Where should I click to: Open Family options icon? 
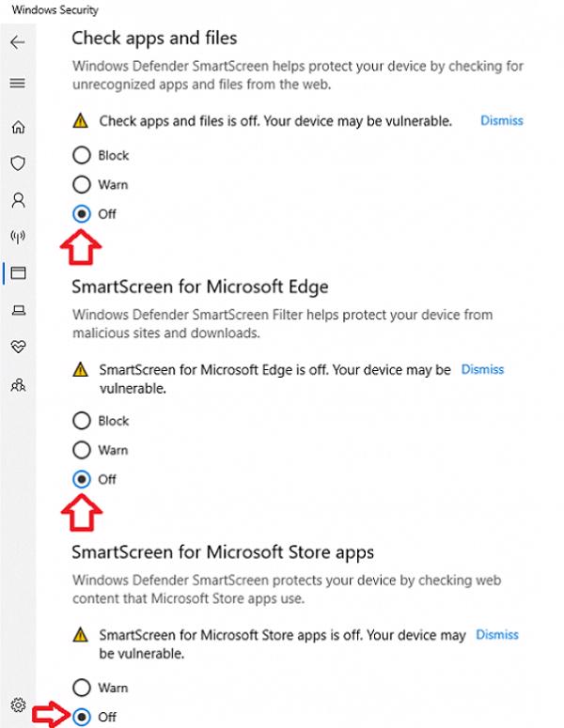(18, 385)
